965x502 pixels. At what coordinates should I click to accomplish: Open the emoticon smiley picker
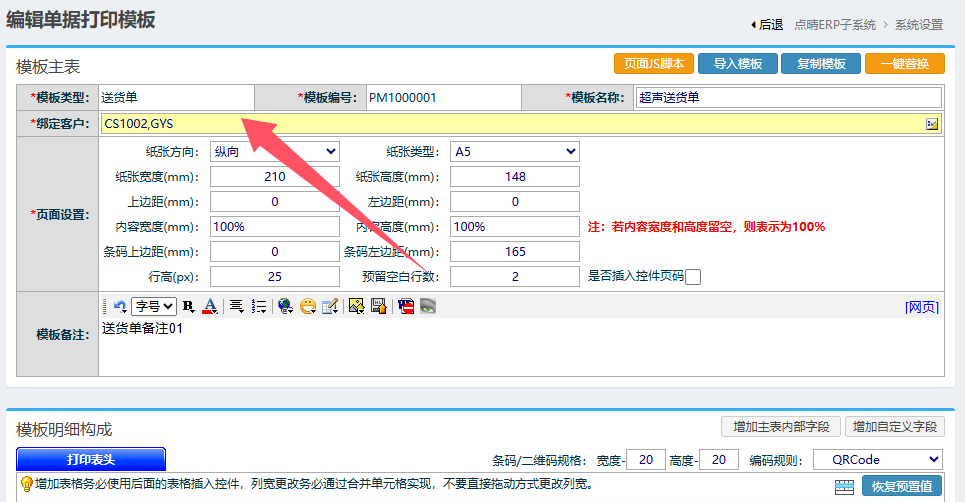(x=308, y=306)
